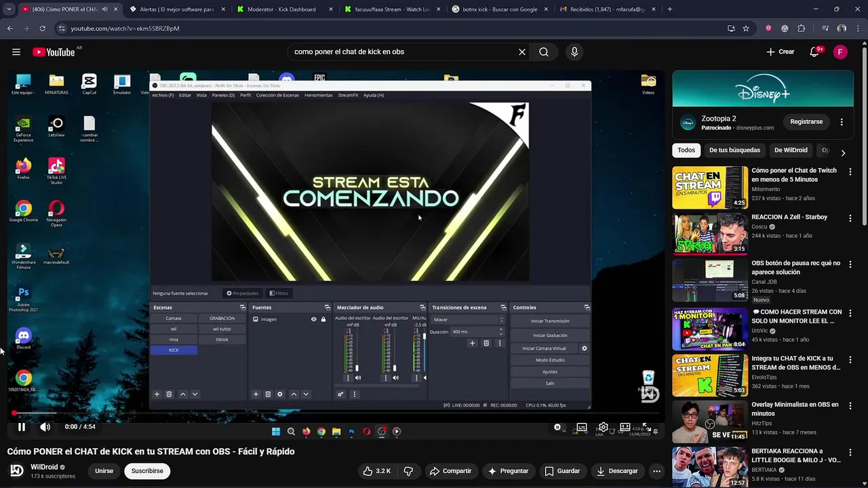
Task: Save video with Guardar button
Action: (563, 471)
